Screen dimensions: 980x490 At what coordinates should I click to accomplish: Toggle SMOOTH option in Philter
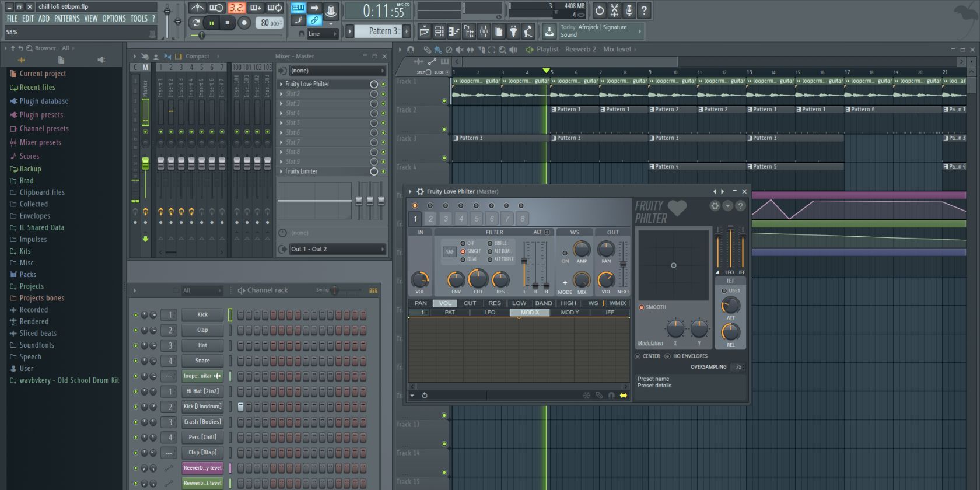[642, 307]
